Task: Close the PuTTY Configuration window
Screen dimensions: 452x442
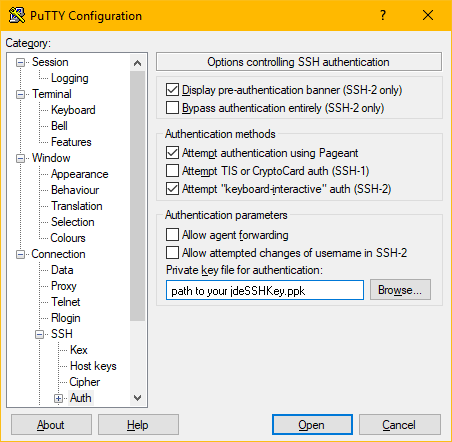Action: coord(428,15)
